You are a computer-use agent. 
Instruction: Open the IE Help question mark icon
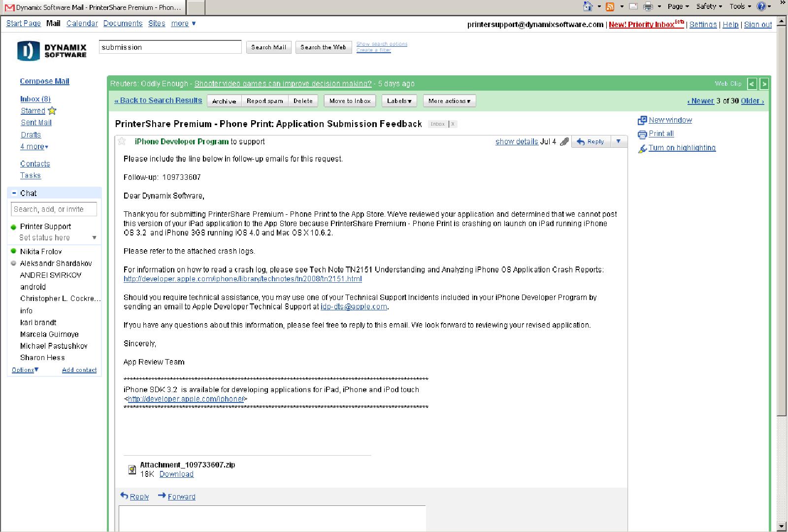(x=761, y=6)
